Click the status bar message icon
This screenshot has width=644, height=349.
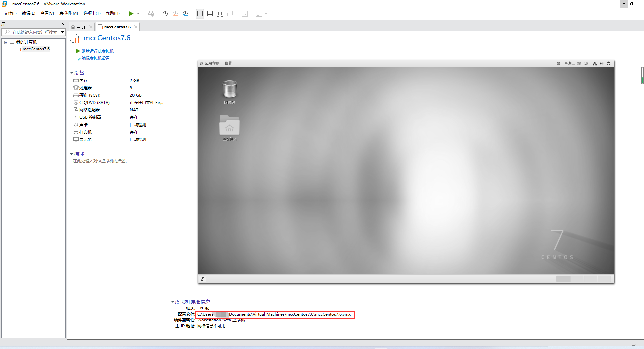pos(634,343)
